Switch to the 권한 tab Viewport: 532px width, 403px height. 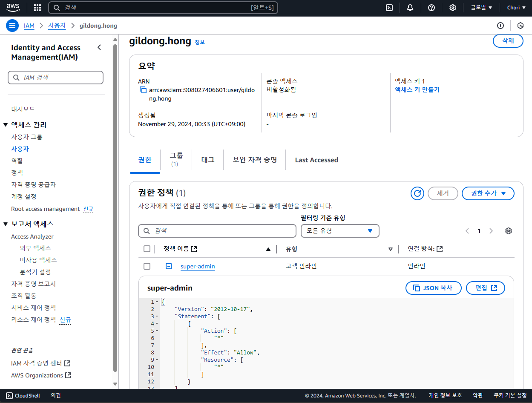click(145, 160)
